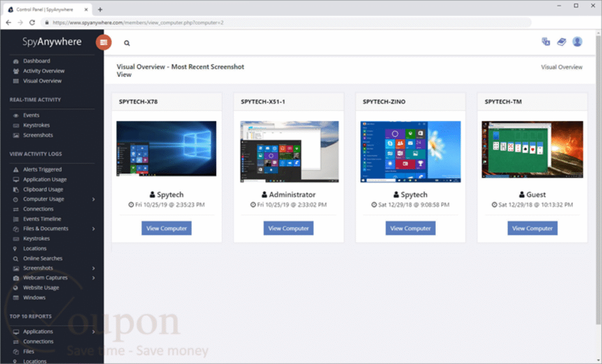Expand the activity logs Screenshots submenu arrow
Viewport: 602px width, 364px height.
pos(93,268)
